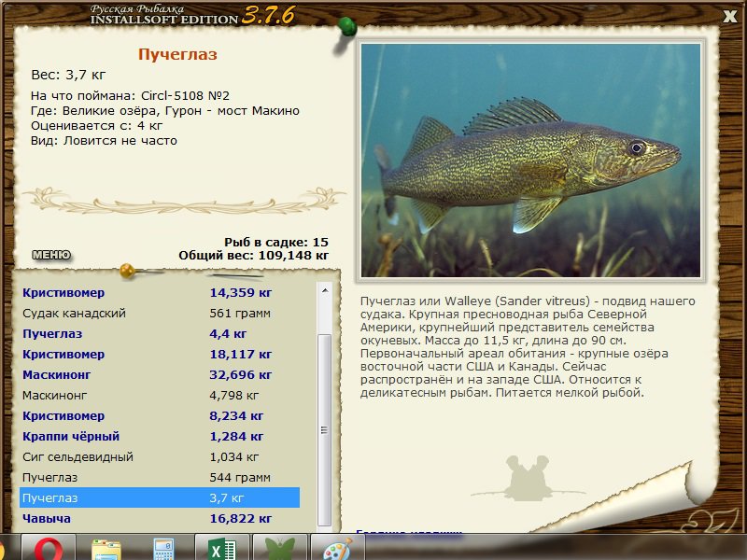Select Судак канадский 561 грамм row
The height and width of the screenshot is (560, 747).
160,313
